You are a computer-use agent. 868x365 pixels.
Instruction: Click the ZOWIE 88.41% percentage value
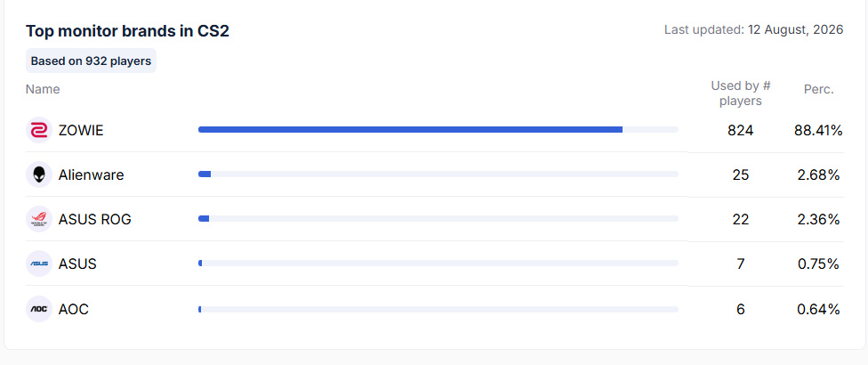coord(818,131)
